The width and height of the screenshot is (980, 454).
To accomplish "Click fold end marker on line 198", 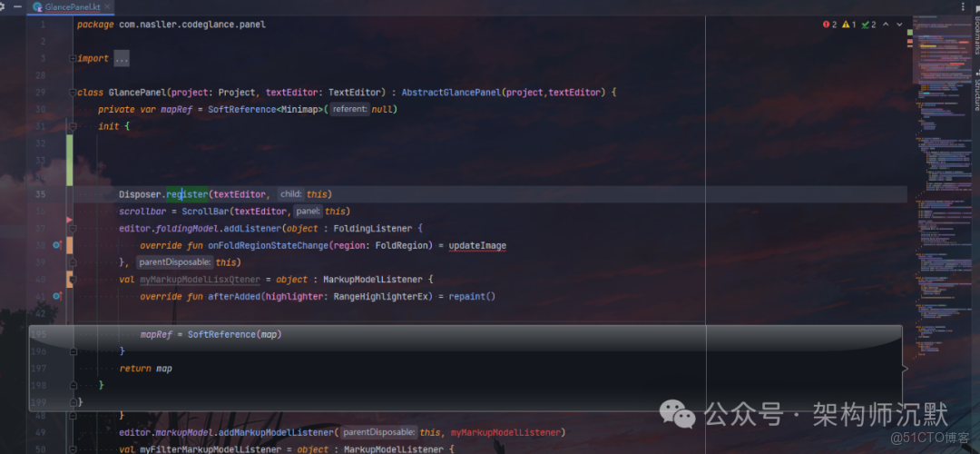I will point(73,385).
